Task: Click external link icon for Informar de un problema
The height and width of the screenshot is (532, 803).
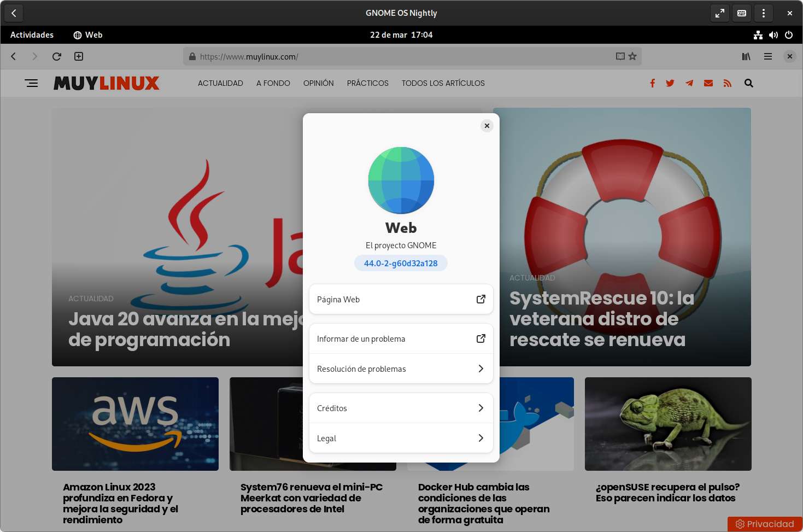Action: tap(481, 338)
